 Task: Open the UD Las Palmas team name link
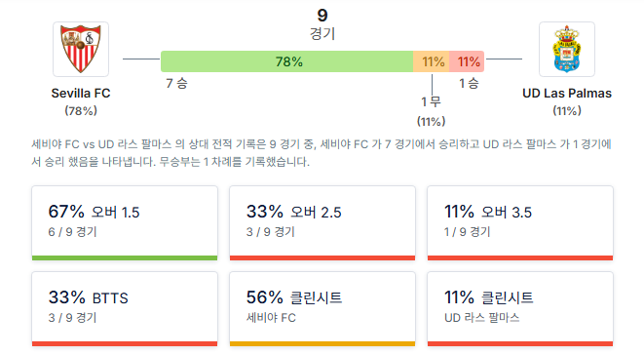567,94
